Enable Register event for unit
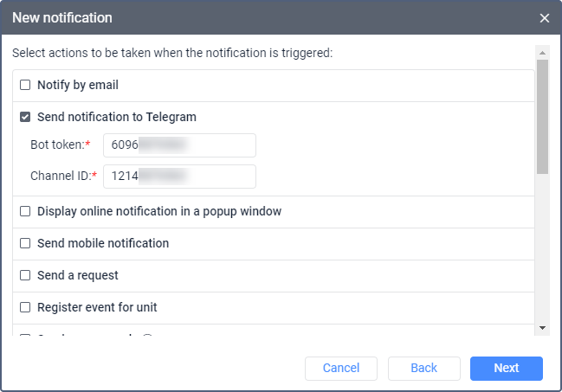This screenshot has height=392, width=562. (25, 307)
